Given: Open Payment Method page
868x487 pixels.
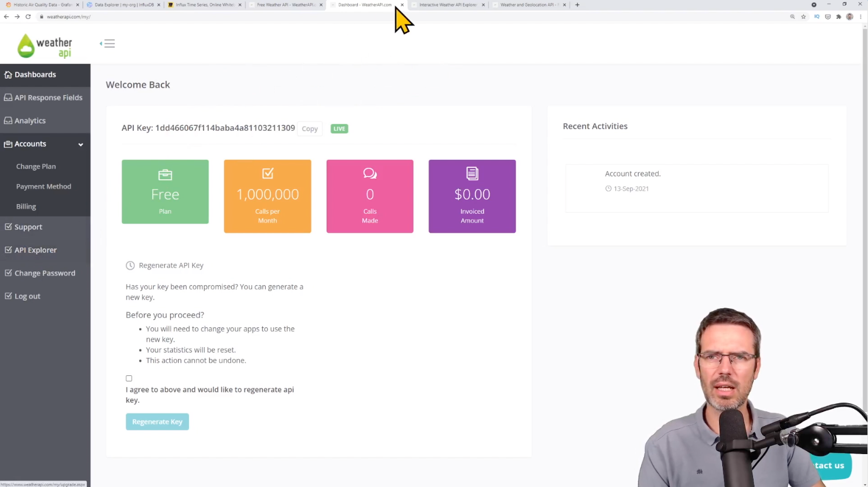Looking at the screenshot, I should click(x=44, y=186).
